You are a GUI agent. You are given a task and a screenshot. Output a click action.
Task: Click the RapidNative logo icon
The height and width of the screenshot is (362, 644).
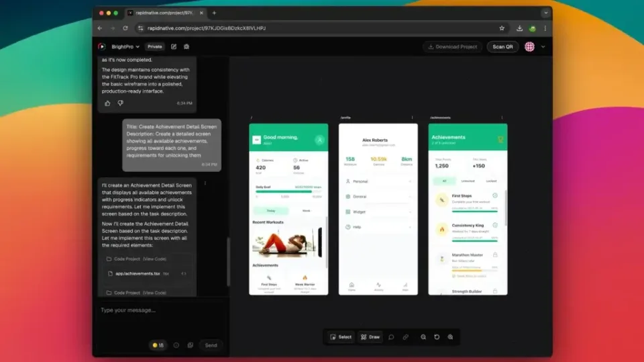coord(102,46)
